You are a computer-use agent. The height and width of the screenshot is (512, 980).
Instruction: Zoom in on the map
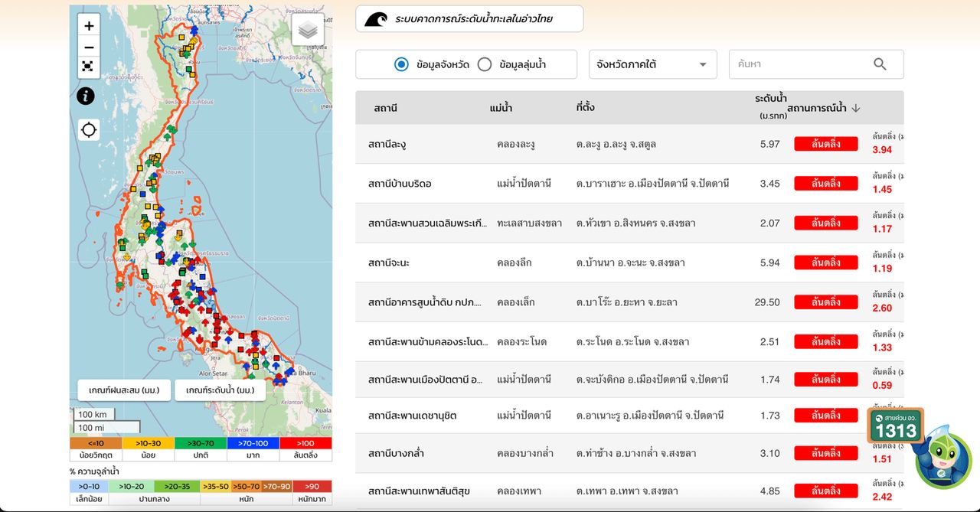pyautogui.click(x=89, y=26)
